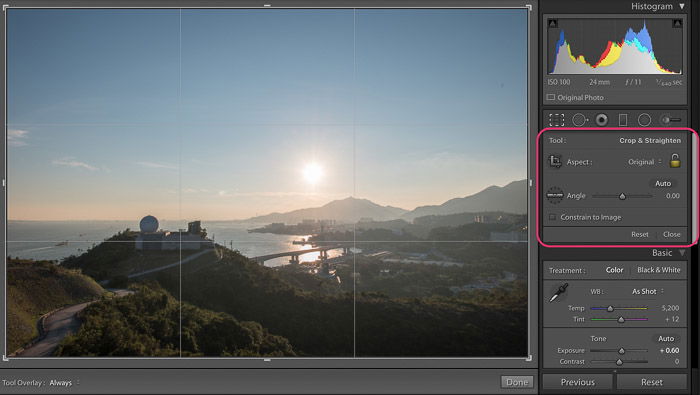
Task: Reset the crop via tool panel Reset
Action: coord(640,234)
